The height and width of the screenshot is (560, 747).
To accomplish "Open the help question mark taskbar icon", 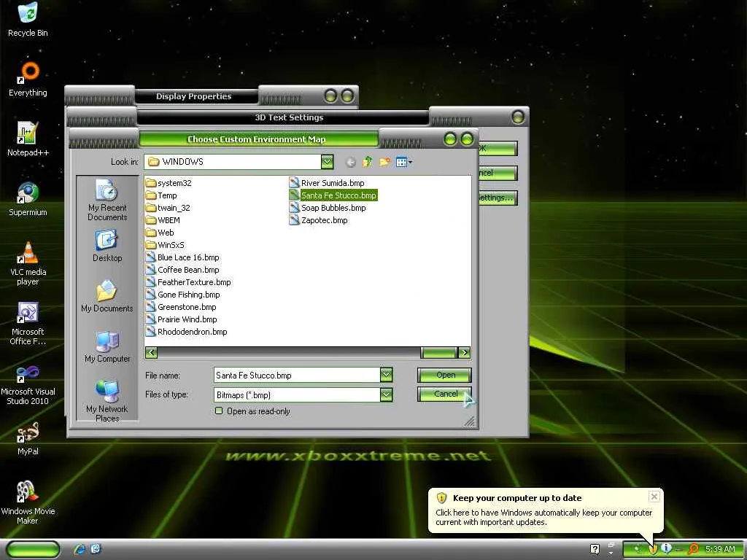I will tap(595, 549).
